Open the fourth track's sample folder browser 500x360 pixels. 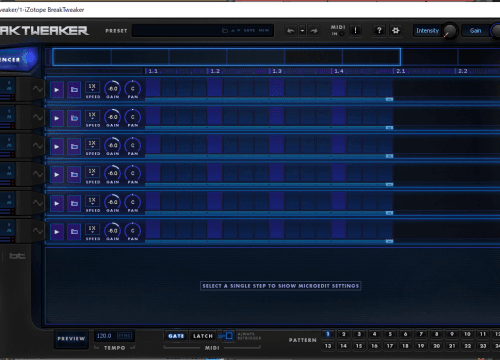pos(74,175)
